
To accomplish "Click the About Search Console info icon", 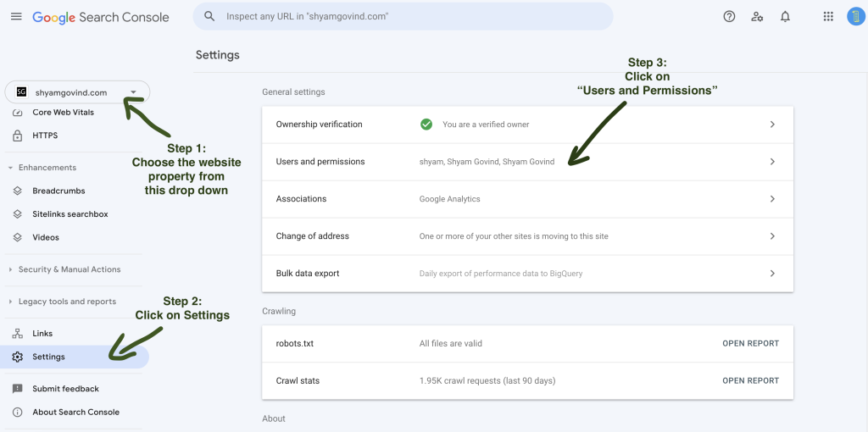I will [x=17, y=412].
